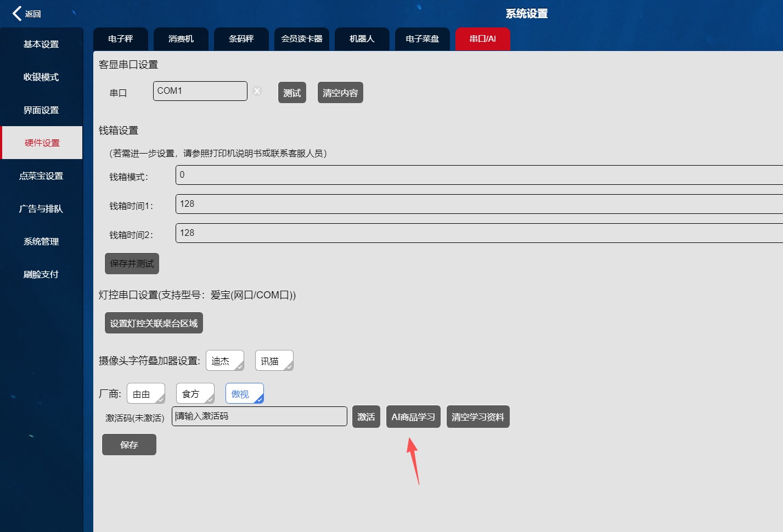Select the 迪杰 camera overlay option
Image resolution: width=783 pixels, height=532 pixels.
pyautogui.click(x=224, y=361)
